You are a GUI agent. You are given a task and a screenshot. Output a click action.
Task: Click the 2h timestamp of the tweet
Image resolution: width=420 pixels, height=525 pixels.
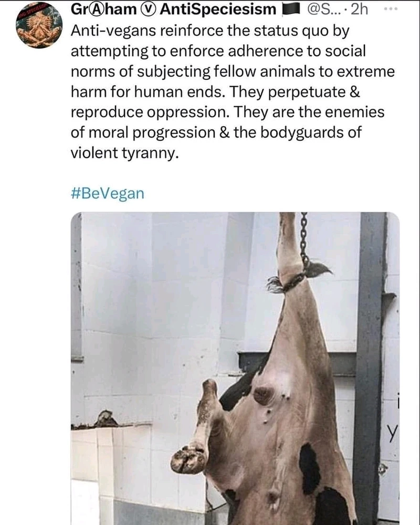(359, 9)
